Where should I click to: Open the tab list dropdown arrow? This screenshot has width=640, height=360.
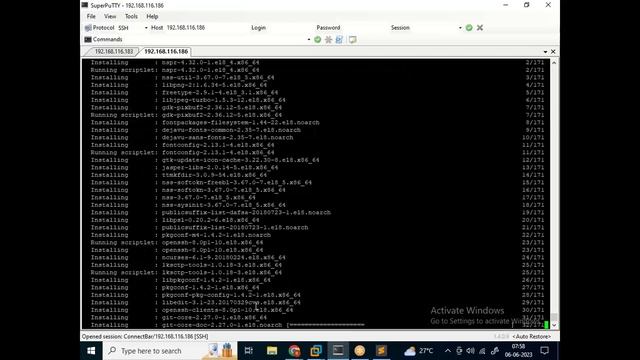tap(545, 52)
